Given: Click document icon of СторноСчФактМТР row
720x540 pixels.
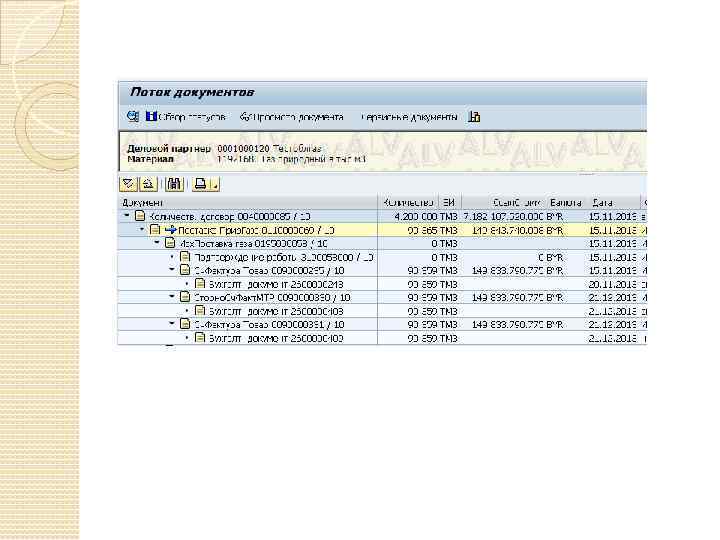Looking at the screenshot, I should click(x=185, y=297).
